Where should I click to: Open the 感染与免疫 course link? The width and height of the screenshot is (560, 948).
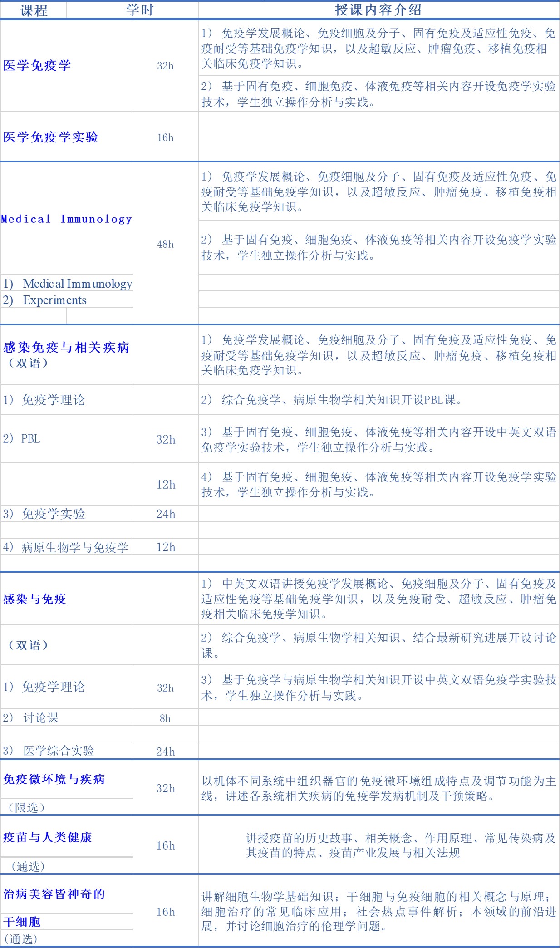pyautogui.click(x=34, y=599)
